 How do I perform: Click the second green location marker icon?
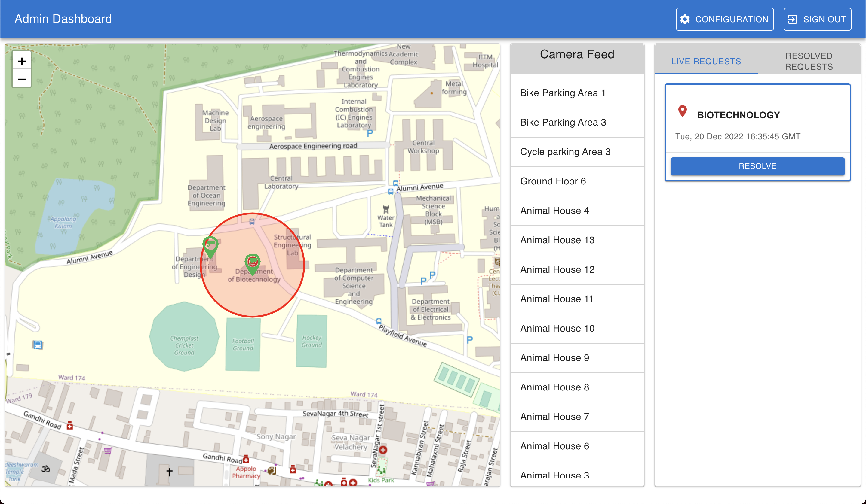point(253,262)
